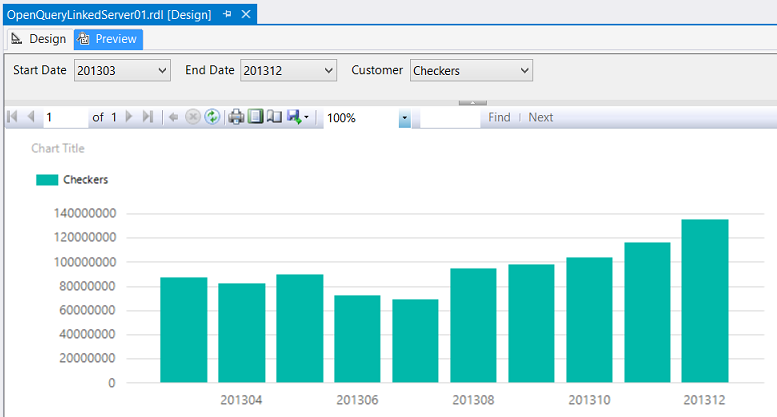Pin the OpenQueryLinkedServer01.rdl document tab
This screenshot has height=417, width=777.
point(226,15)
